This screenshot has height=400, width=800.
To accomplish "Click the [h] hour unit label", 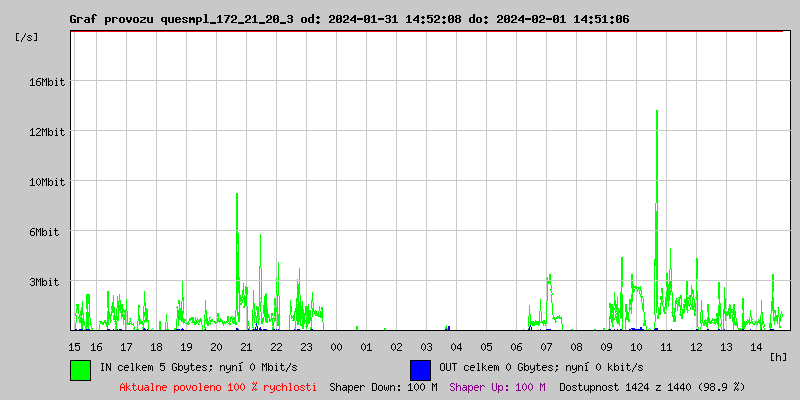I will [778, 356].
